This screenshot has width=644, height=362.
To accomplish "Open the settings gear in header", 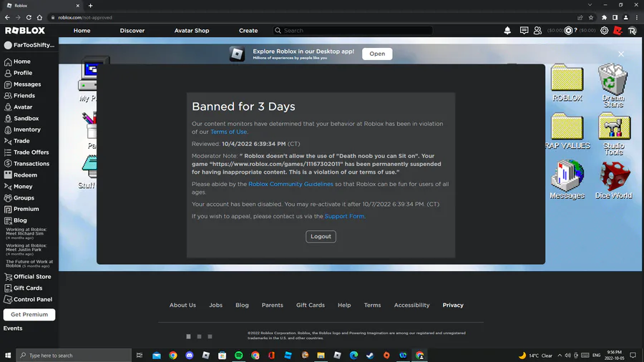I will (x=604, y=30).
